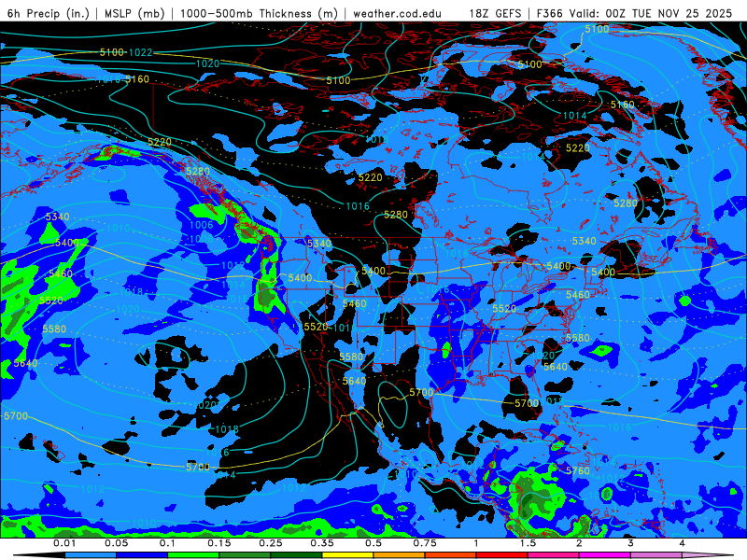The width and height of the screenshot is (747, 560).
Task: Select the red 1–1.5 legend swatch
Action: (x=502, y=555)
